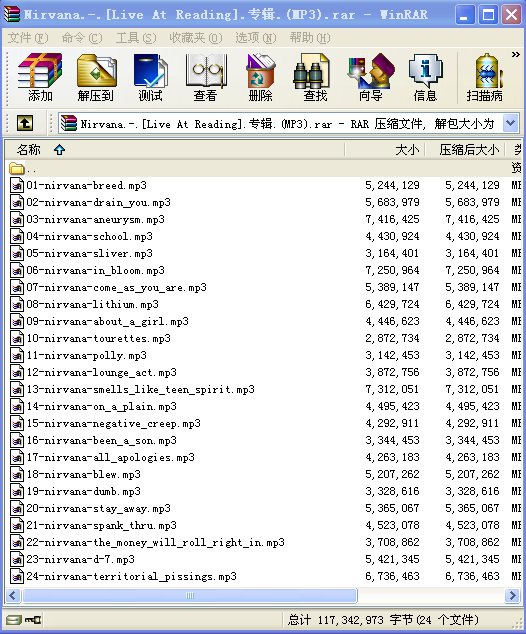Screen dimensions: 526x634
Task: Sort by the 压缩后大小 column header
Action: coord(466,150)
